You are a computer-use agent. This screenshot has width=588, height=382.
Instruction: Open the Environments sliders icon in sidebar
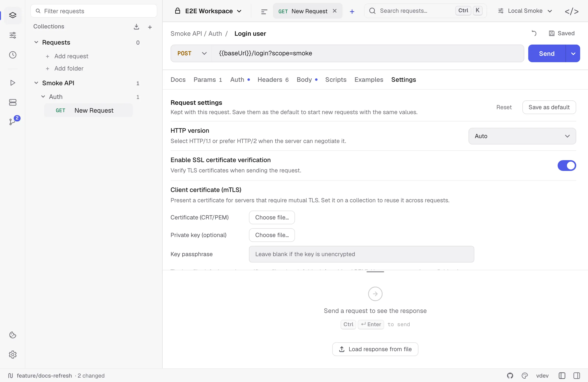pyautogui.click(x=12, y=35)
